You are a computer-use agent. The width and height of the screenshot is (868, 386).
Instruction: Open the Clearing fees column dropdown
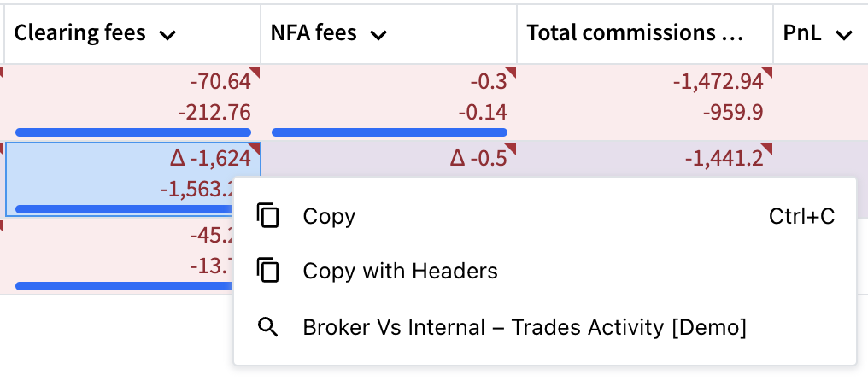point(167,35)
